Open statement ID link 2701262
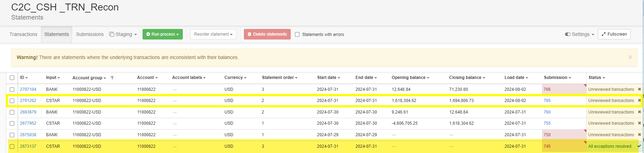This screenshot has width=644, height=153. point(28,101)
